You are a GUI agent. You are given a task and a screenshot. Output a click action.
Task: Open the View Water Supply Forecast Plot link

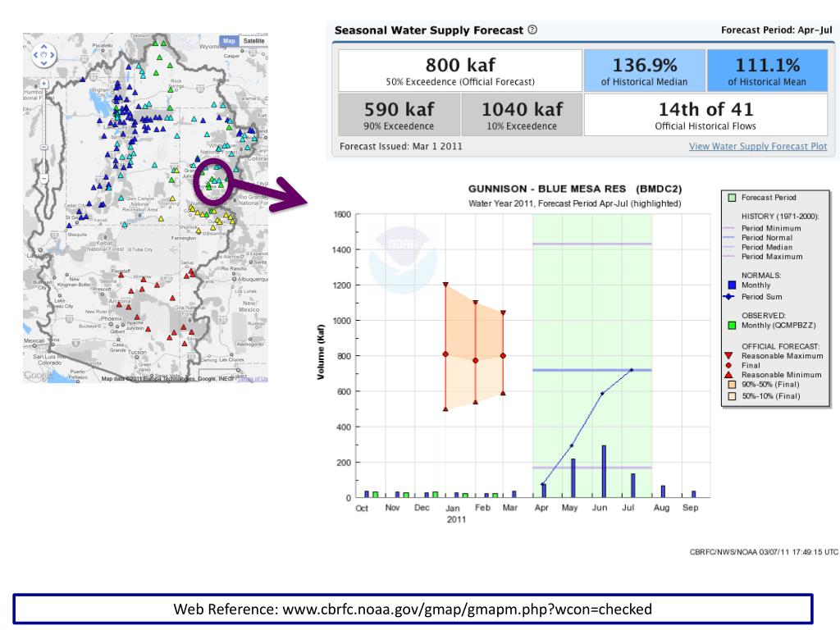pyautogui.click(x=758, y=147)
